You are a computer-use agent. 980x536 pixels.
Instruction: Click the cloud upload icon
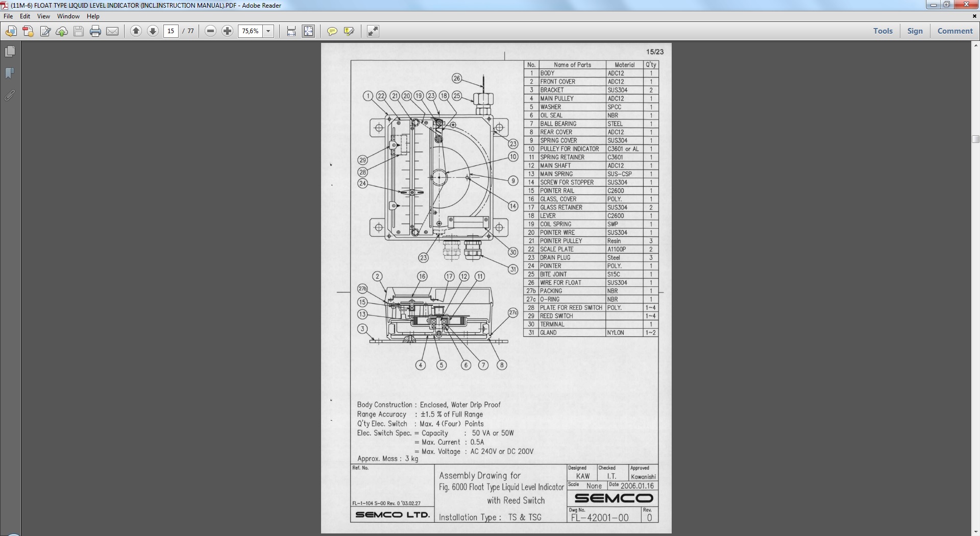point(62,31)
